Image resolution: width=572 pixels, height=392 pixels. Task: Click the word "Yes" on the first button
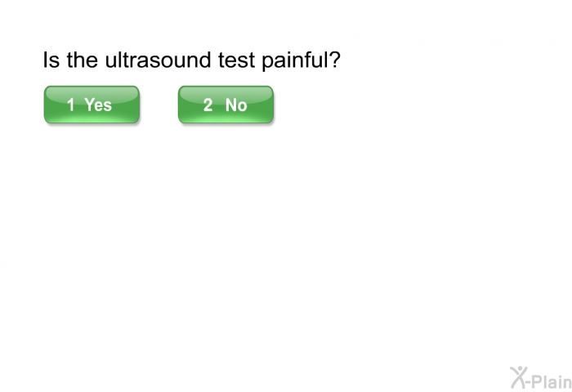coord(98,105)
